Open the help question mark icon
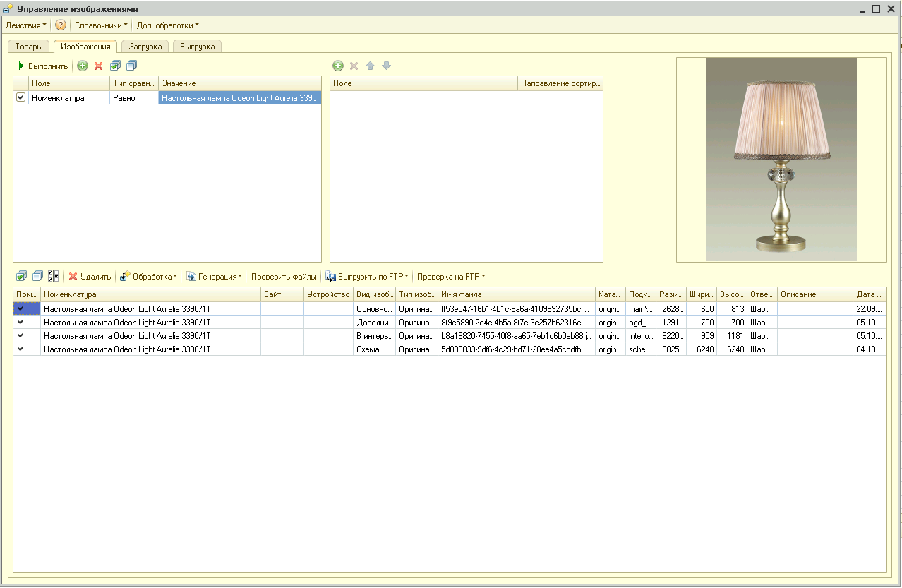The image size is (902, 588). (x=61, y=25)
